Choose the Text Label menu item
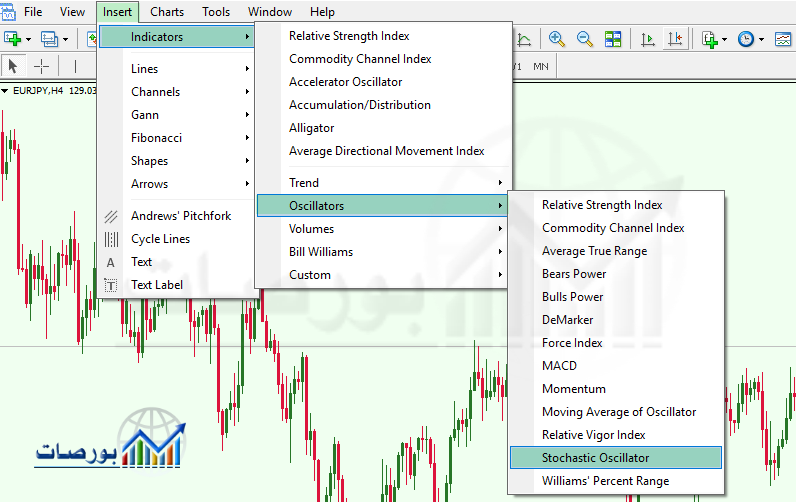The width and height of the screenshot is (796, 502). click(x=177, y=285)
